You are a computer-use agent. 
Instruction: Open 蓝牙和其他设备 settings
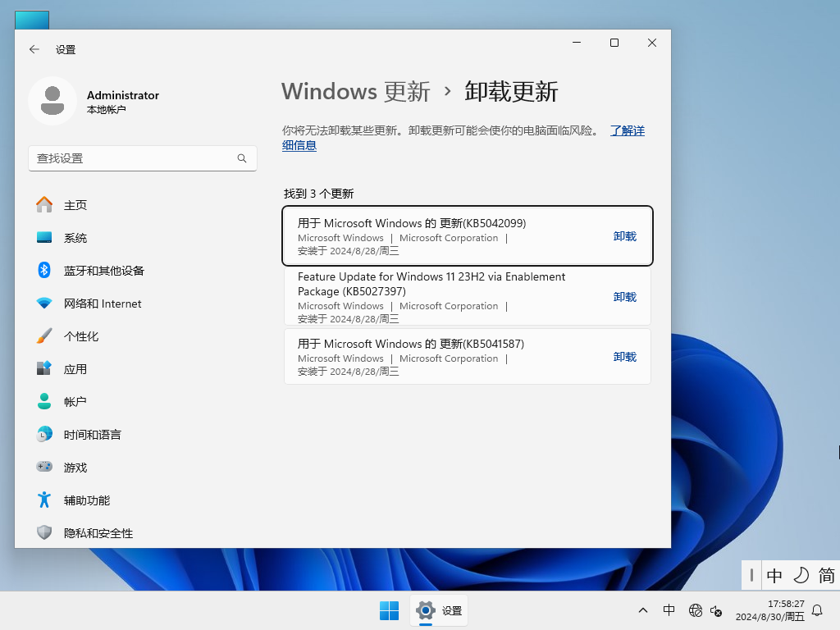point(102,271)
